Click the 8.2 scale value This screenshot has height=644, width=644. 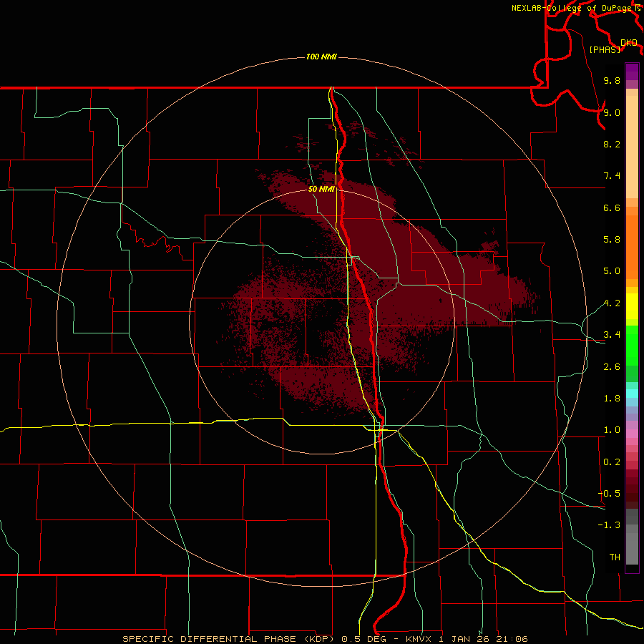[612, 144]
